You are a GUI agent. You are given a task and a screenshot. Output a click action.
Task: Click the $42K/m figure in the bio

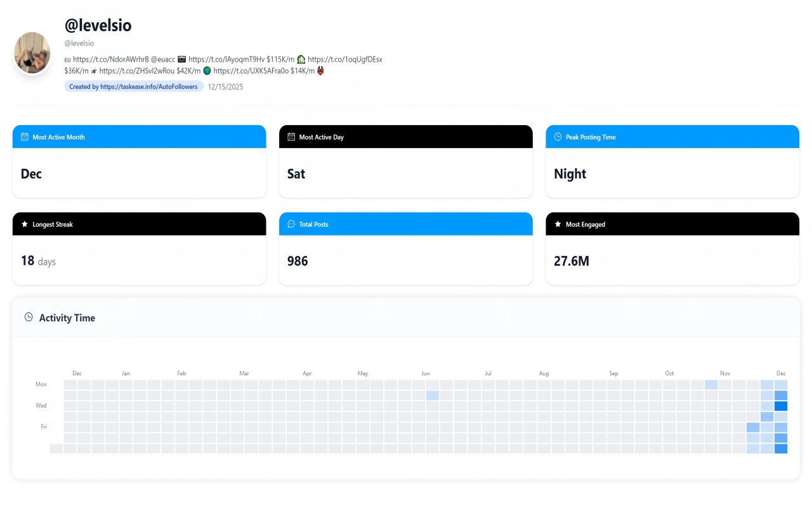tap(188, 71)
